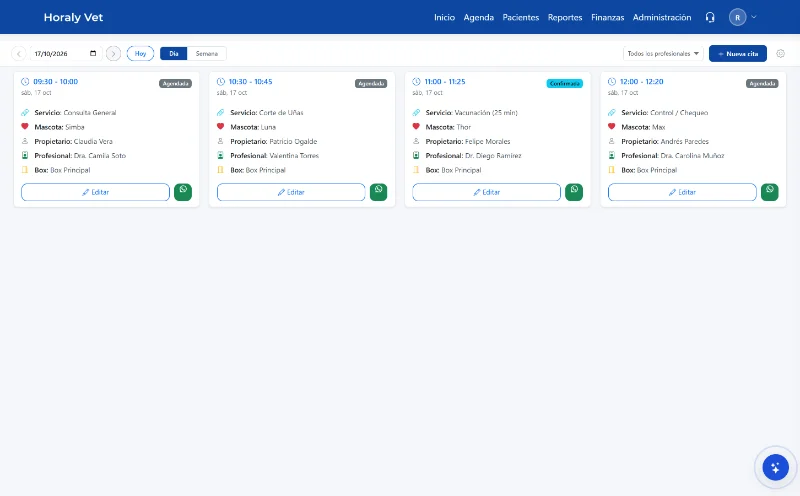Click date input showing 17/10/2026
Screen dimensions: 800x496
(65, 54)
